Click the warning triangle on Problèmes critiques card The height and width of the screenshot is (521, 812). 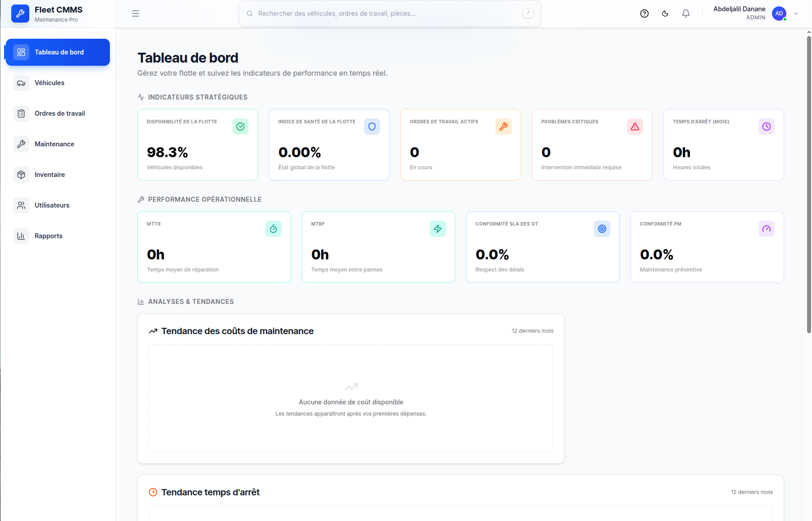point(635,127)
